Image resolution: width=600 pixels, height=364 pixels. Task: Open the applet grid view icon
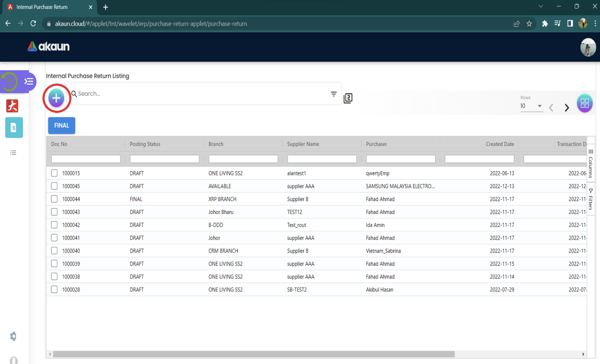coord(584,103)
